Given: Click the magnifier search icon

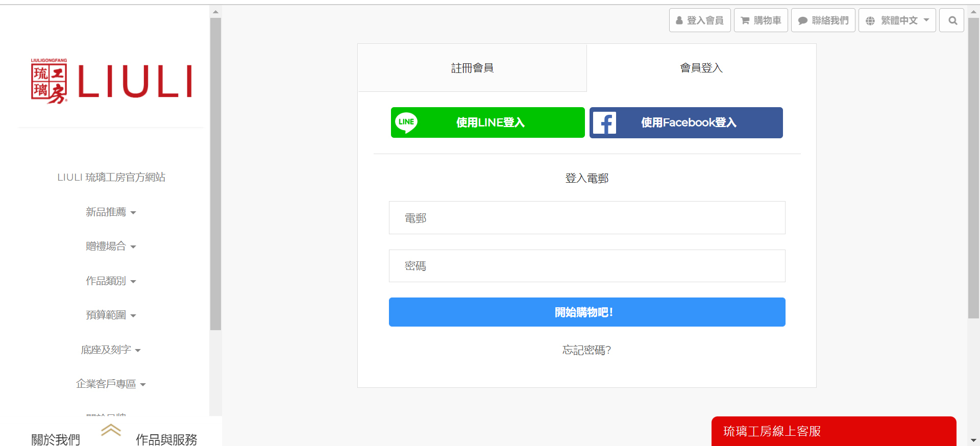Looking at the screenshot, I should point(952,20).
